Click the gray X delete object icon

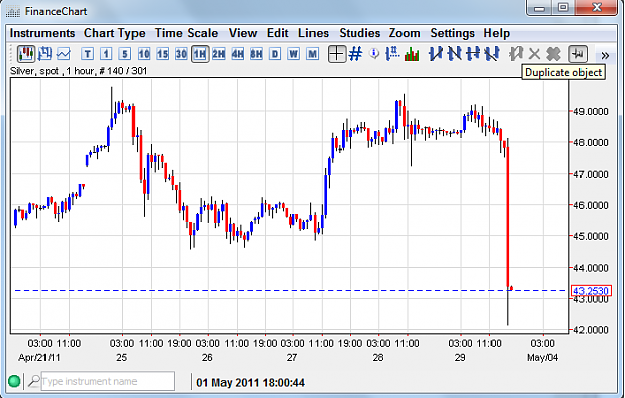click(x=534, y=53)
